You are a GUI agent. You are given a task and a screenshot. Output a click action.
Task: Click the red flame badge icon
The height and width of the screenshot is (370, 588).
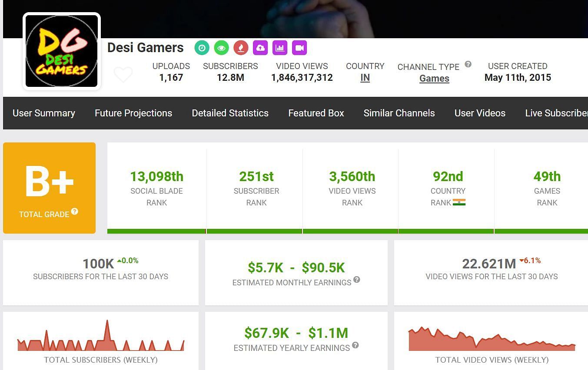(x=241, y=48)
